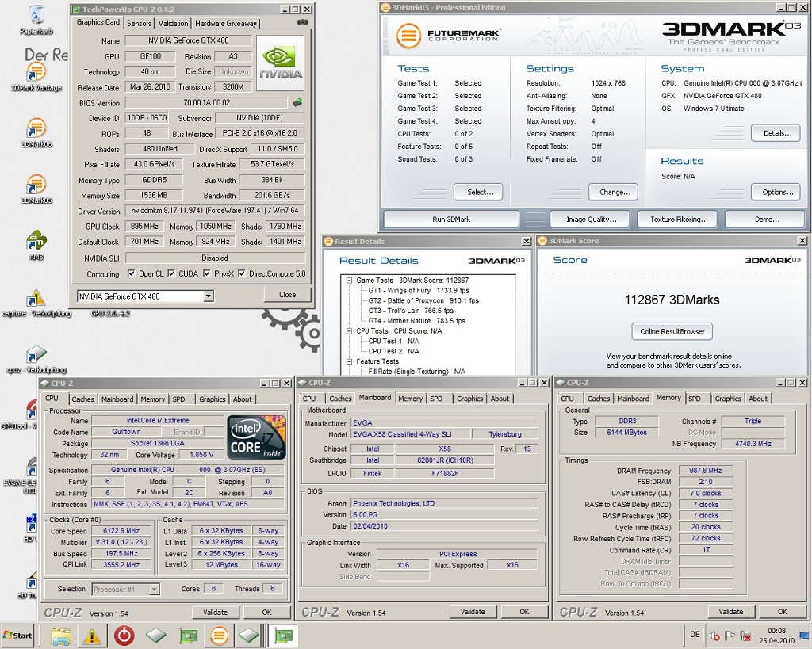Select the GT1 - Wings of Fury result row

[x=419, y=290]
